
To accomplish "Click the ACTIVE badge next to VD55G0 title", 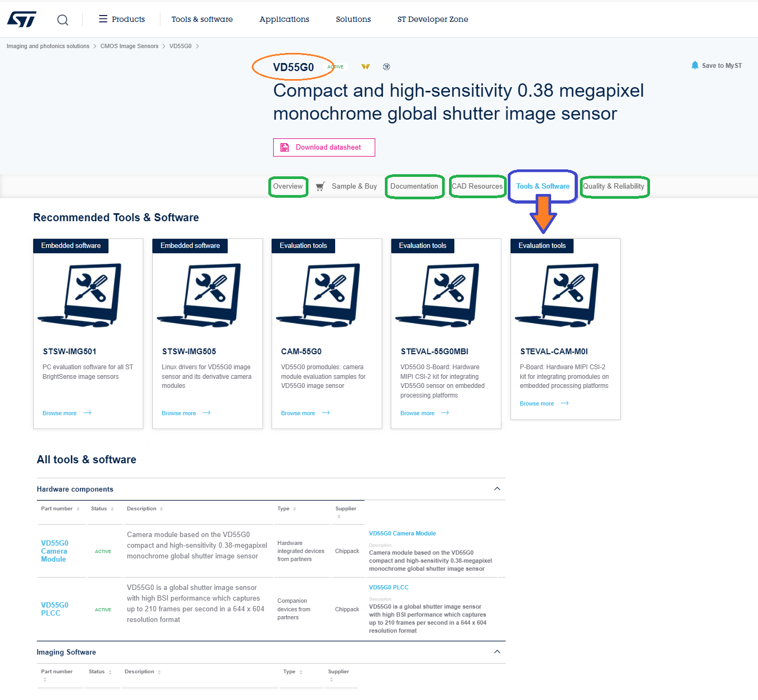I will 336,67.
